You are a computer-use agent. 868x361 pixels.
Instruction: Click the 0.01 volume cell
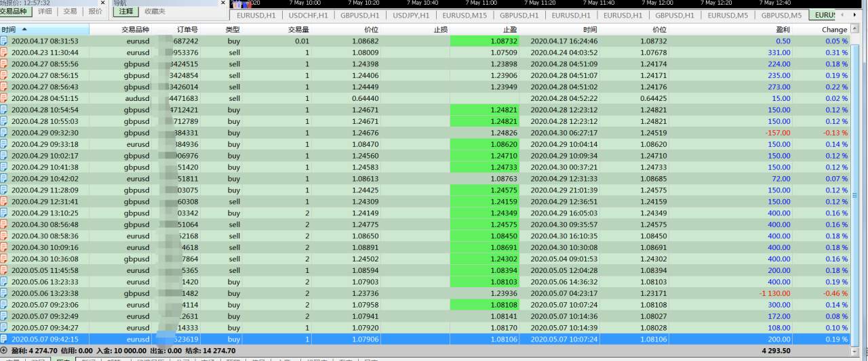302,41
